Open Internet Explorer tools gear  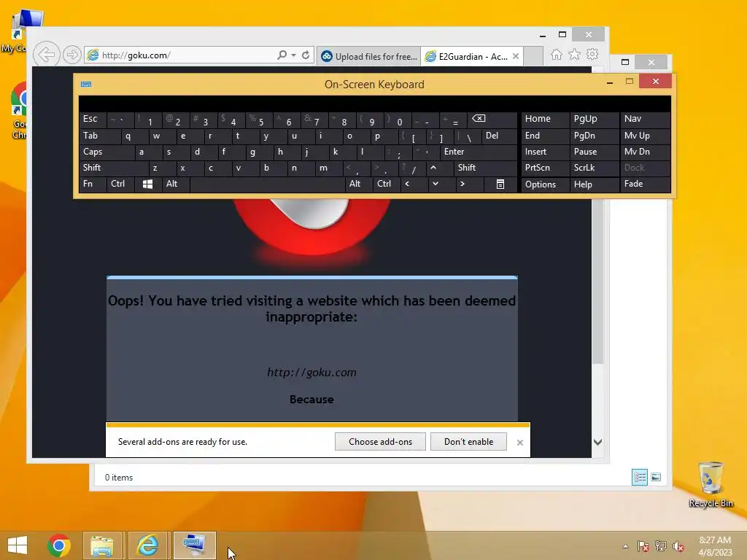592,55
